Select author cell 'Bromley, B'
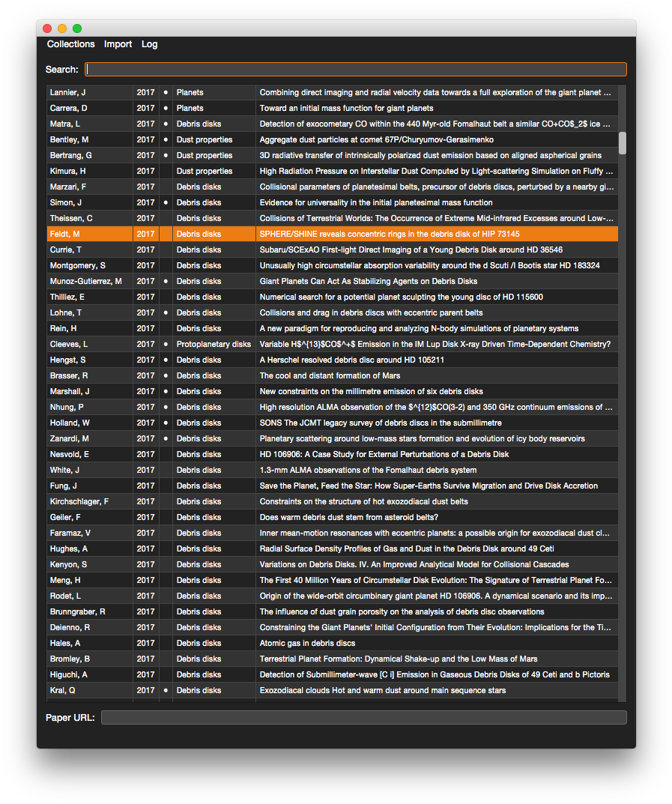This screenshot has width=672, height=804. (90, 659)
